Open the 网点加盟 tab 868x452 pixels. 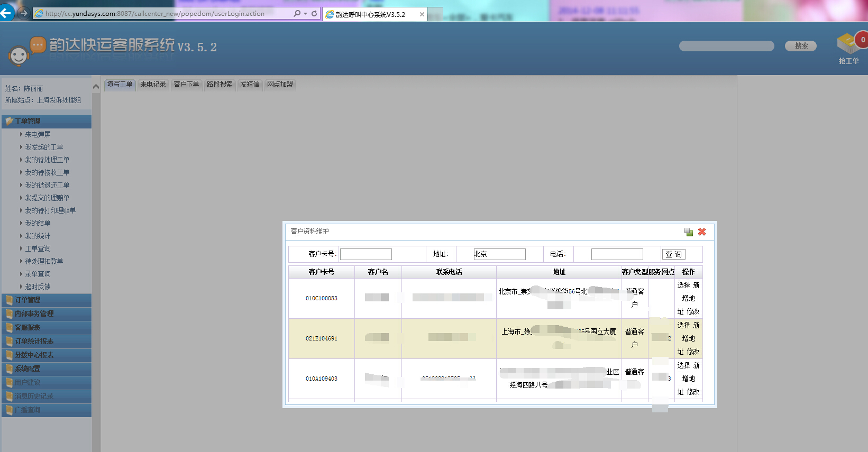pyautogui.click(x=280, y=85)
